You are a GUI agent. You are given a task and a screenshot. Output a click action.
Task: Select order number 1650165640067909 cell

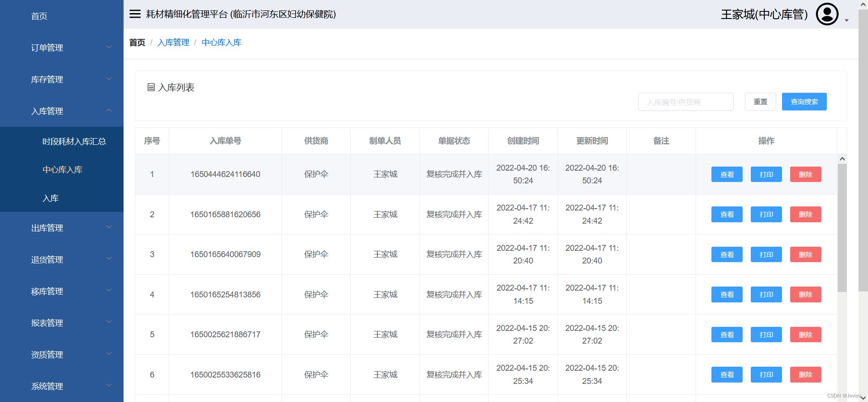tap(225, 254)
